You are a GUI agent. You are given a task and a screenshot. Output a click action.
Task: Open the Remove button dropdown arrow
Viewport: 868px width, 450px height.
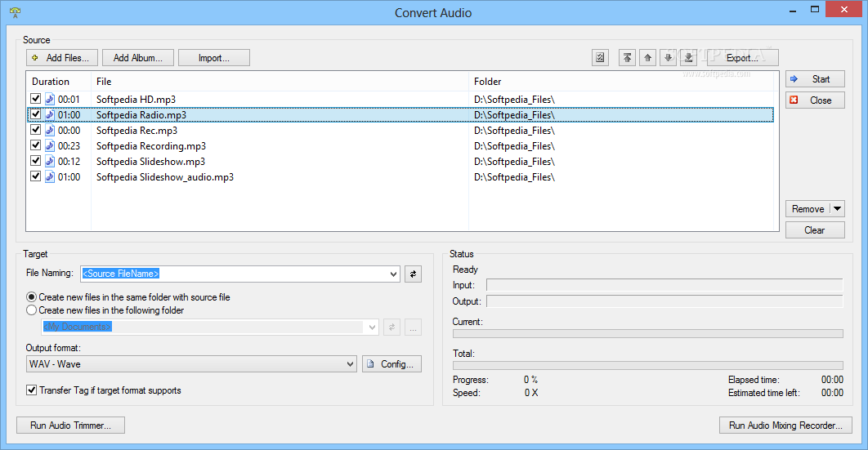838,209
